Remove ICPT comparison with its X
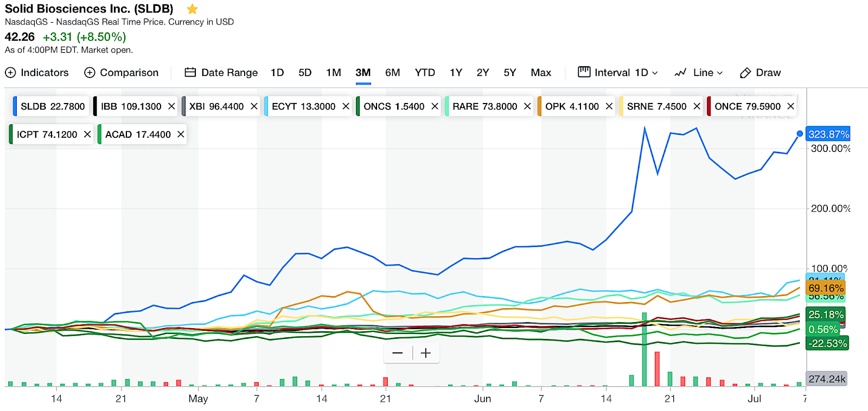This screenshot has width=868, height=411. (87, 134)
